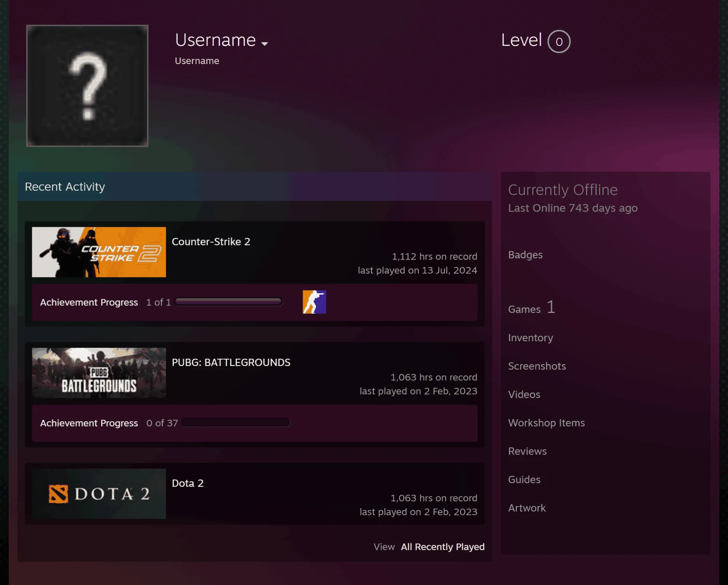Click 'Last Online 743 days ago' text

[573, 208]
